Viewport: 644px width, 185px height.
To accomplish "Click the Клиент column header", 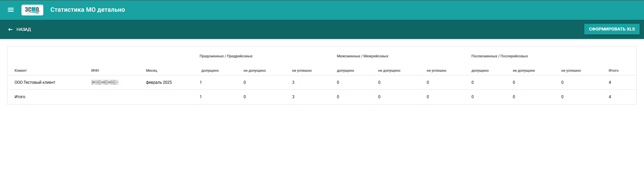I will pos(20,71).
